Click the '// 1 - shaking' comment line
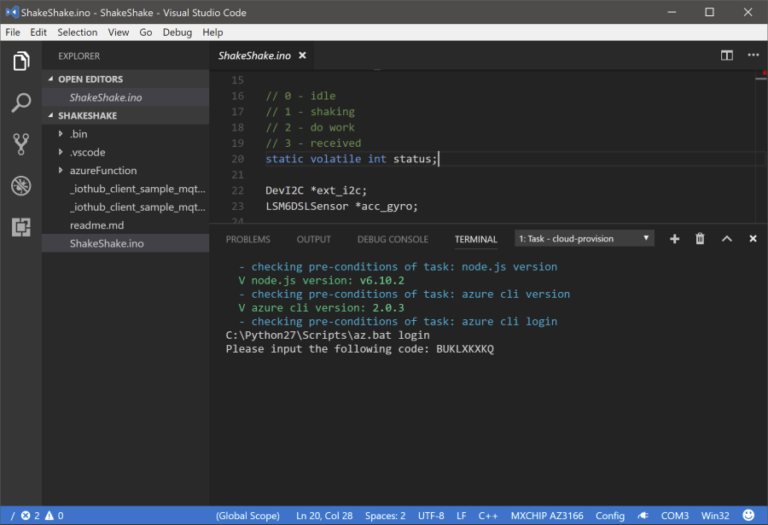768x525 pixels. (x=310, y=112)
